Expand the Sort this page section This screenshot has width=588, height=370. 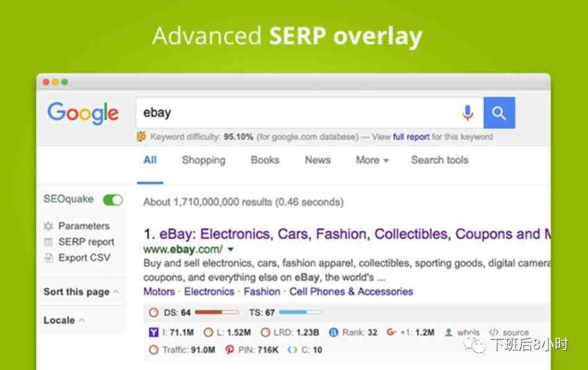point(81,292)
